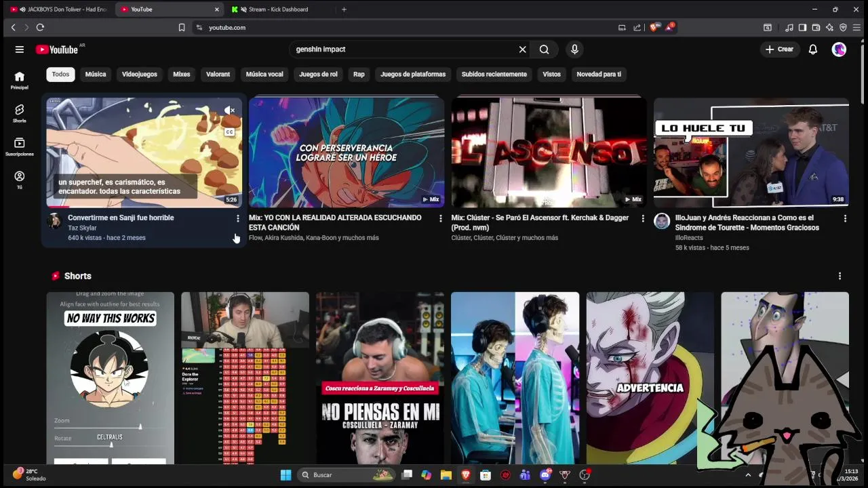
Task: Open the Tú section in sidebar
Action: click(20, 180)
